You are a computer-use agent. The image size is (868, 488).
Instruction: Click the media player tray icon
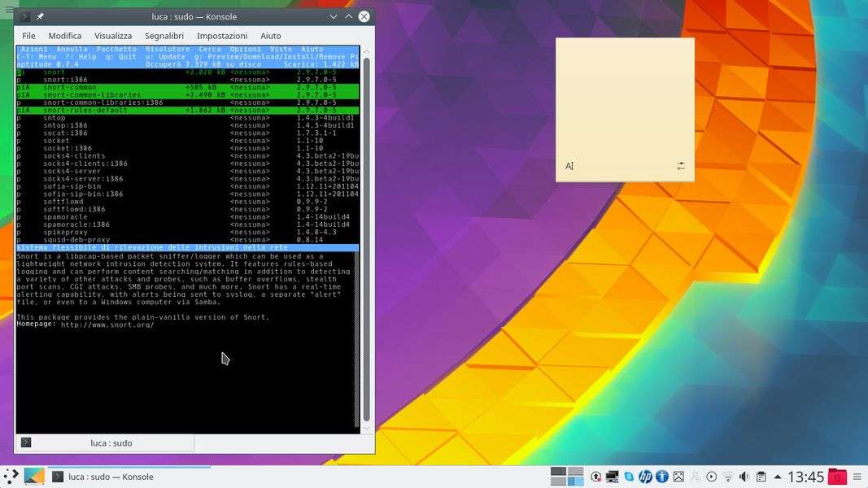coord(712,477)
